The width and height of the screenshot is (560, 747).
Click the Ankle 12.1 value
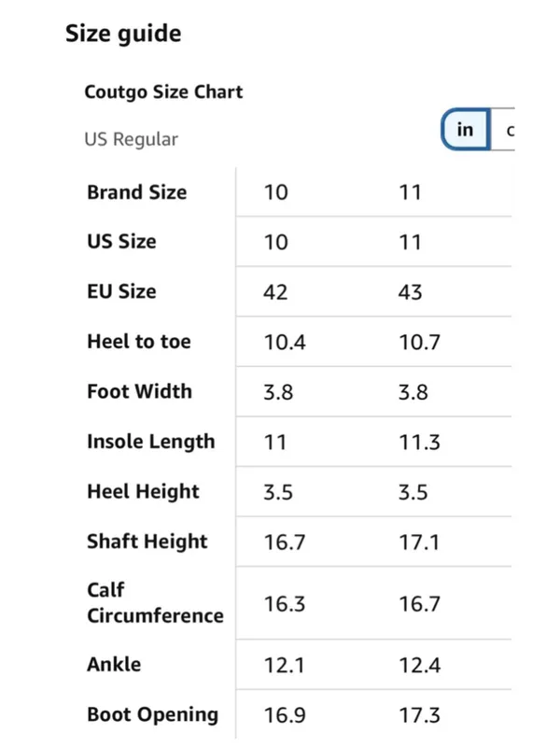click(284, 665)
